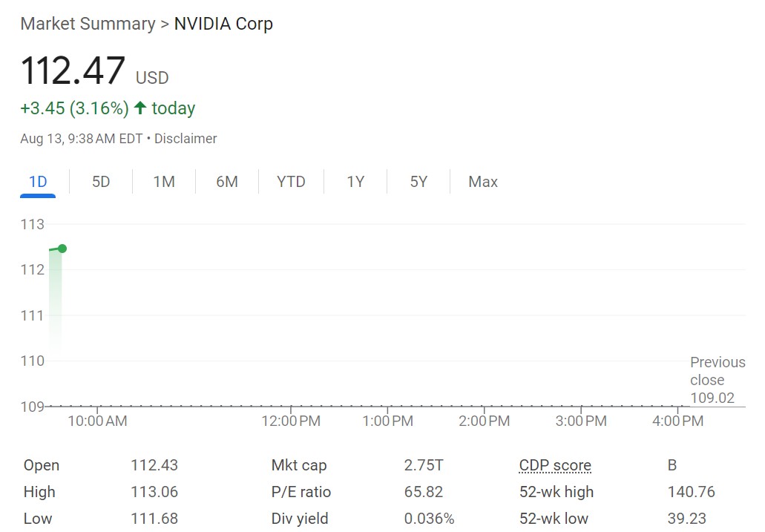This screenshot has height=532, width=765.
Task: Click the CDP score underlined label
Action: 555,466
